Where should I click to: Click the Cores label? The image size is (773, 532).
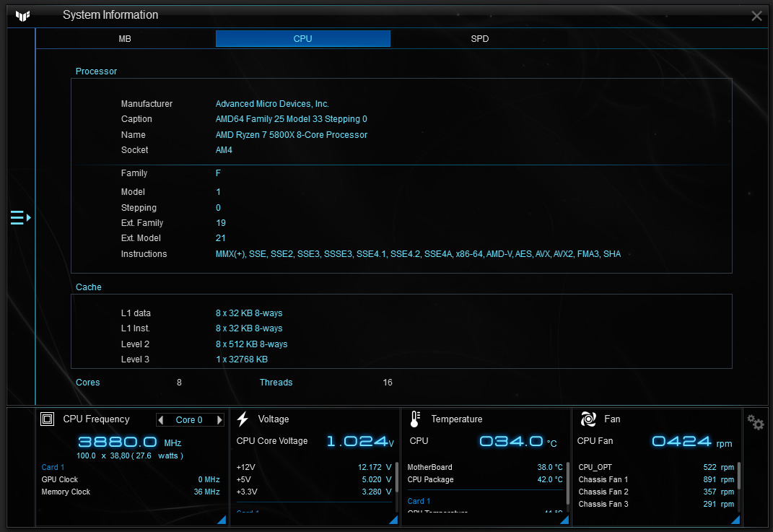click(88, 382)
